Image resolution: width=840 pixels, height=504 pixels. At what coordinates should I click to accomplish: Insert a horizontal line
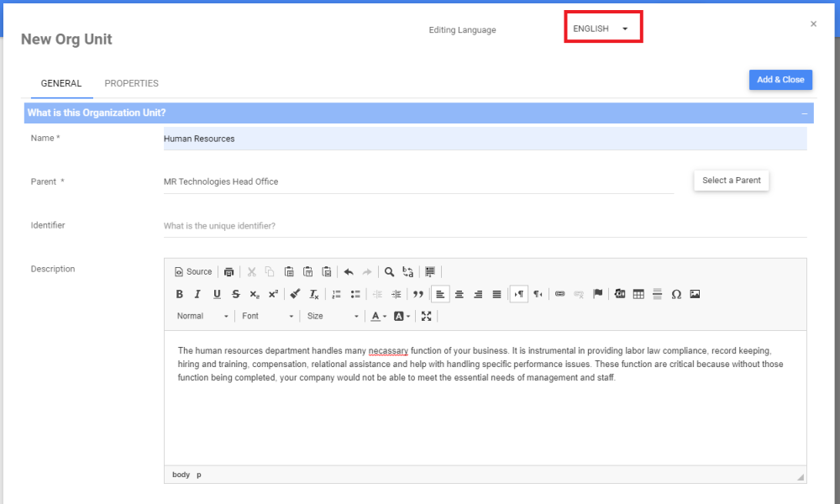point(658,294)
